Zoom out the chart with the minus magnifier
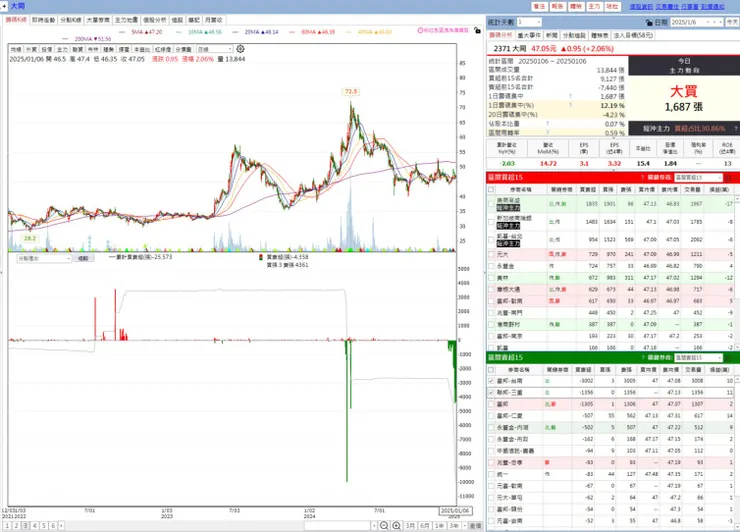The image size is (740, 532). coord(384,525)
